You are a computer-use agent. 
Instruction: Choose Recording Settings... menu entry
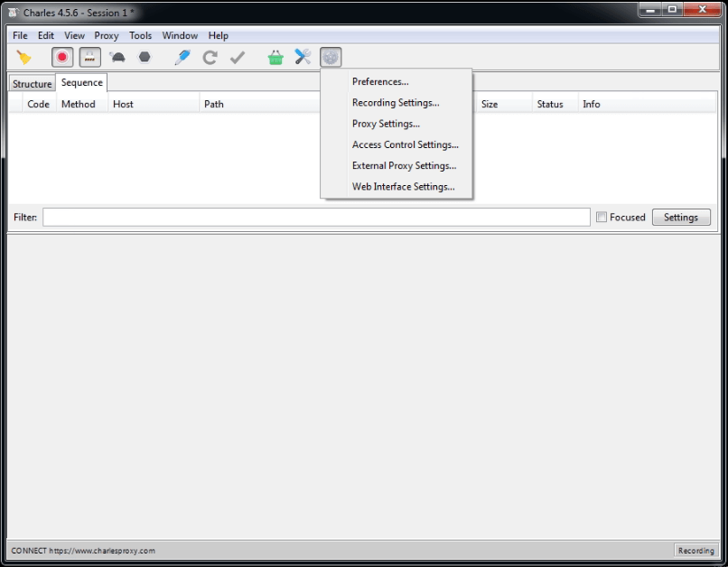396,103
